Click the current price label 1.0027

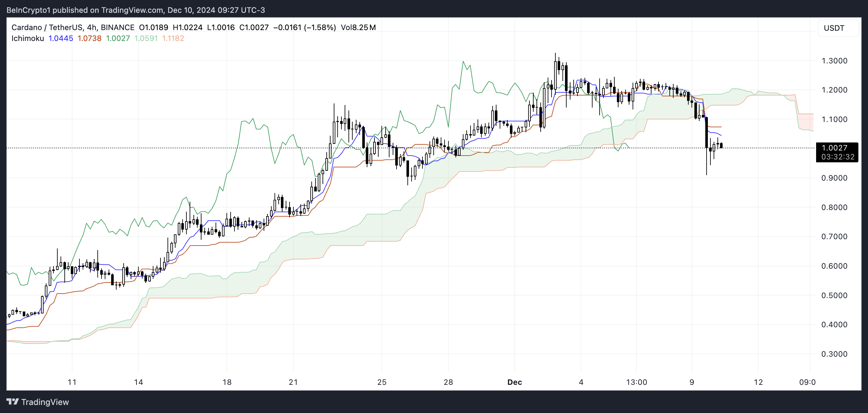[x=834, y=148]
